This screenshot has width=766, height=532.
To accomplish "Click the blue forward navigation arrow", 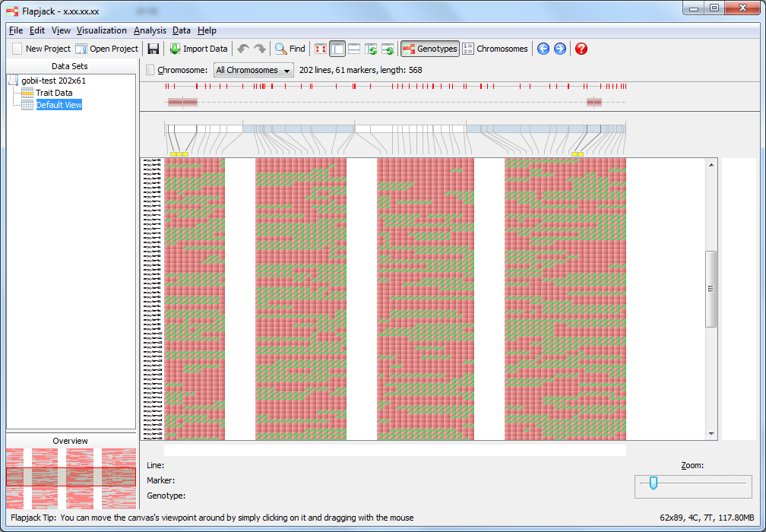I will [560, 49].
